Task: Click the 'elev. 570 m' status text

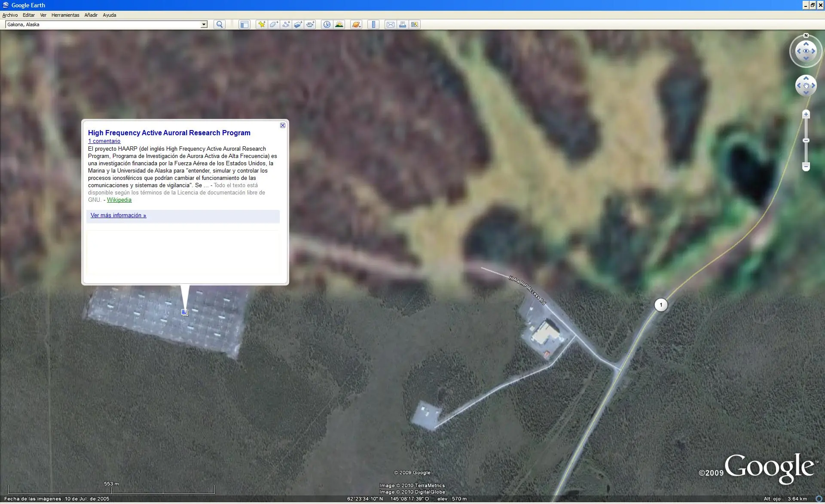Action: pyautogui.click(x=452, y=499)
